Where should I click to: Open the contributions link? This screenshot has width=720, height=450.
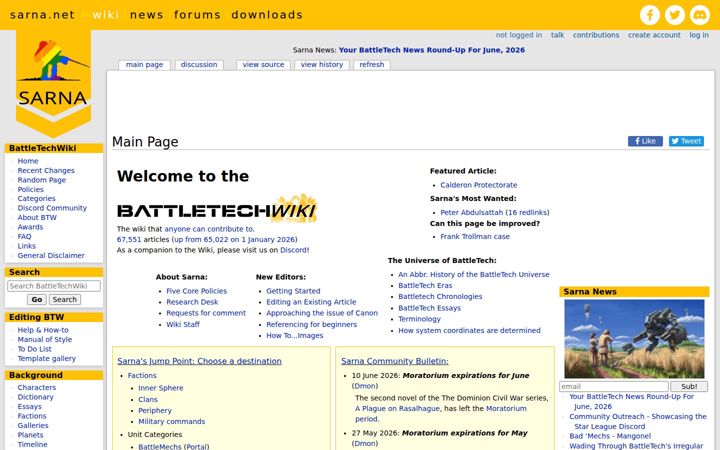pyautogui.click(x=596, y=35)
